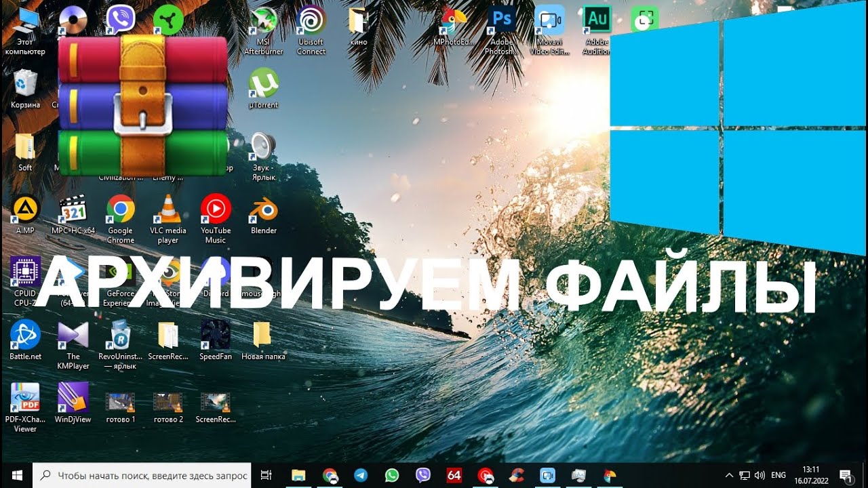Open the Новая папка folder
Screen dimensions: 868x488
(x=263, y=340)
